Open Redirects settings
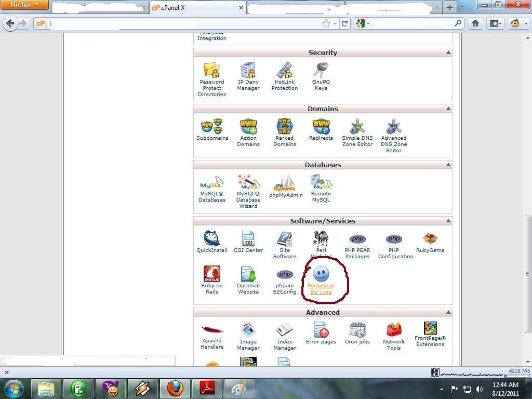This screenshot has width=532, height=399. click(321, 129)
